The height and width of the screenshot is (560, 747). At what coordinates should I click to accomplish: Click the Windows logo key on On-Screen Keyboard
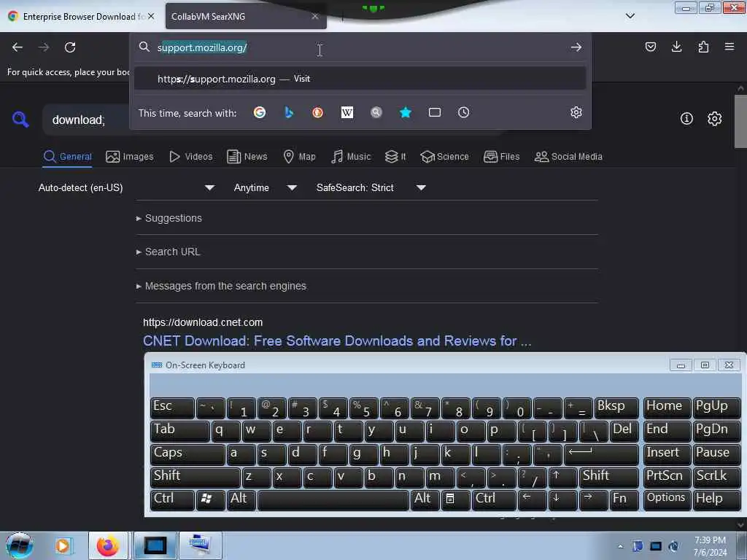pos(210,500)
